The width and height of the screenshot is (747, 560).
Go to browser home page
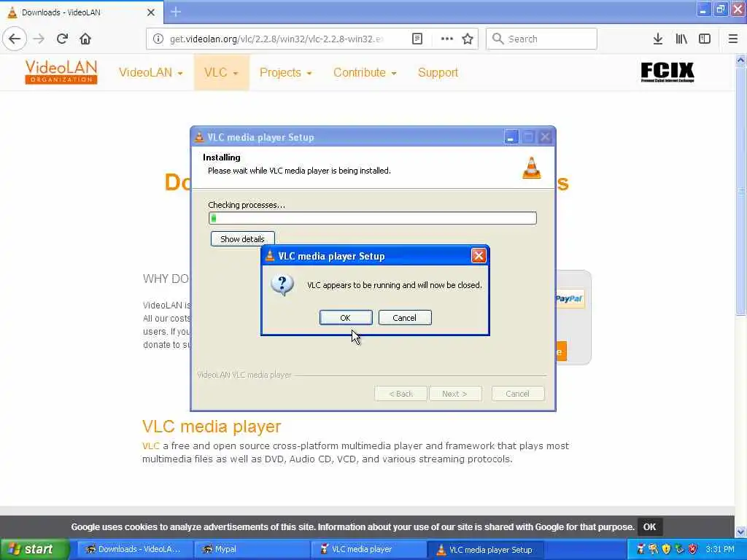coord(85,39)
